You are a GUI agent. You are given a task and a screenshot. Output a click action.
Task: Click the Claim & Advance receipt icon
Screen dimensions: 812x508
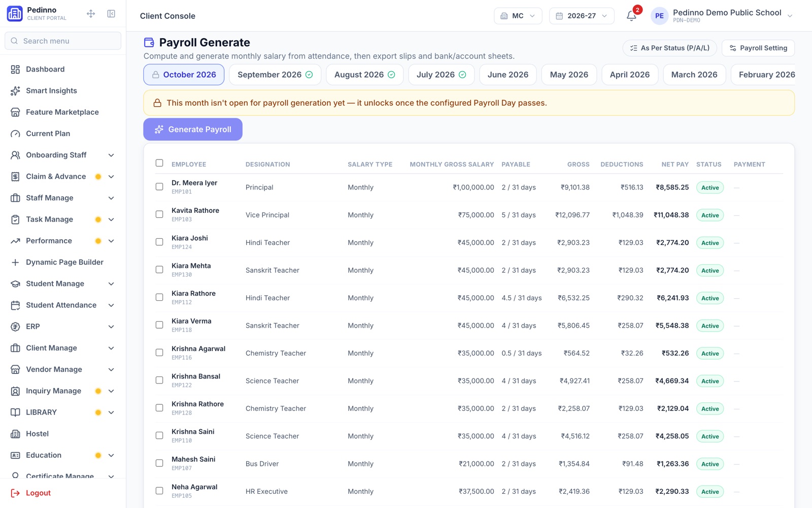point(15,176)
